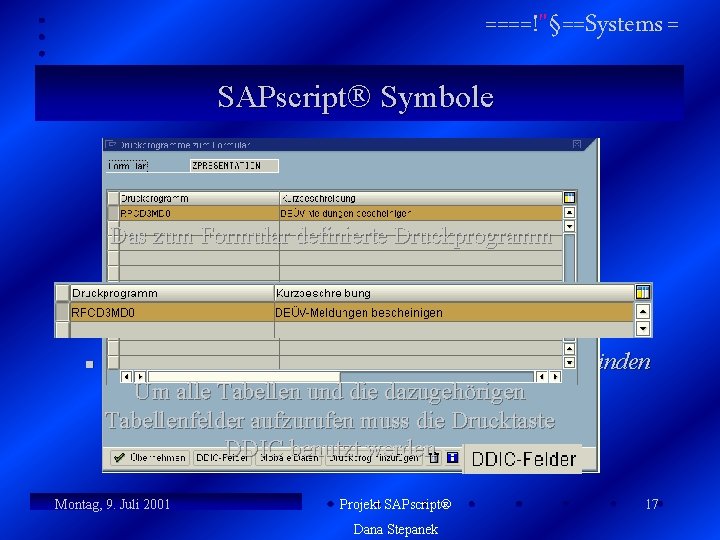Viewport: 720px width, 540px height.
Task: Click the Formular label in dialog
Action: point(128,166)
